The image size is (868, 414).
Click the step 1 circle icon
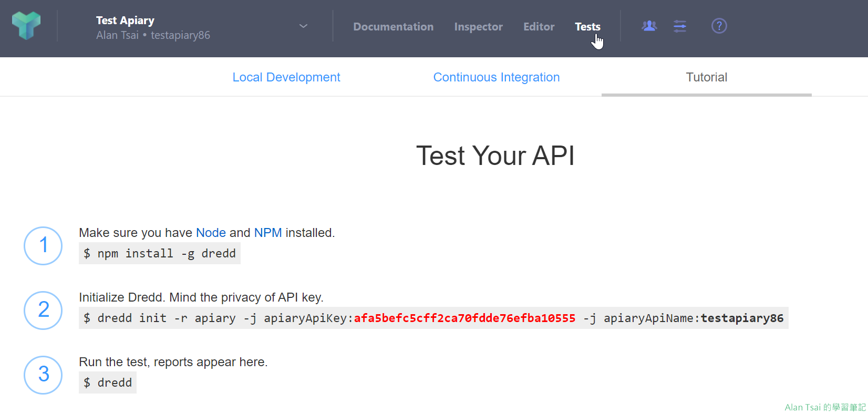click(x=43, y=246)
